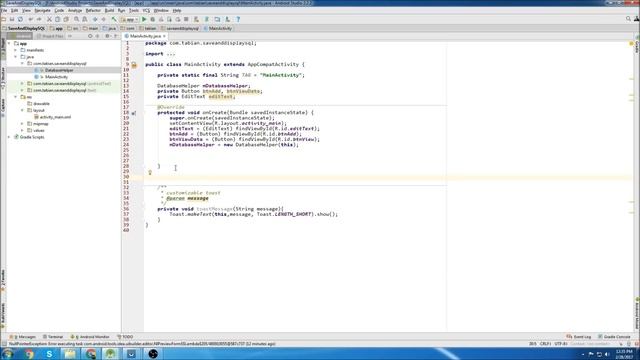The height and width of the screenshot is (360, 640).
Task: Collapse the java folder node
Action: coord(16,57)
